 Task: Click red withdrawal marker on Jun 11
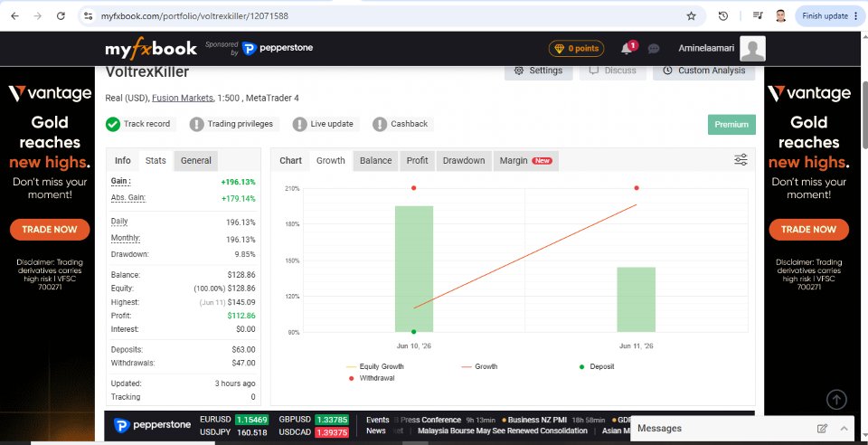pos(637,188)
